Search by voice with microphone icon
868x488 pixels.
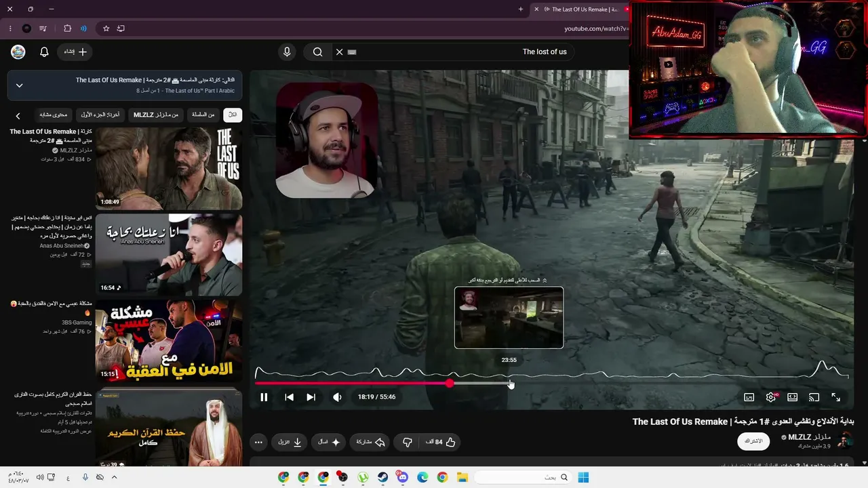tap(287, 52)
